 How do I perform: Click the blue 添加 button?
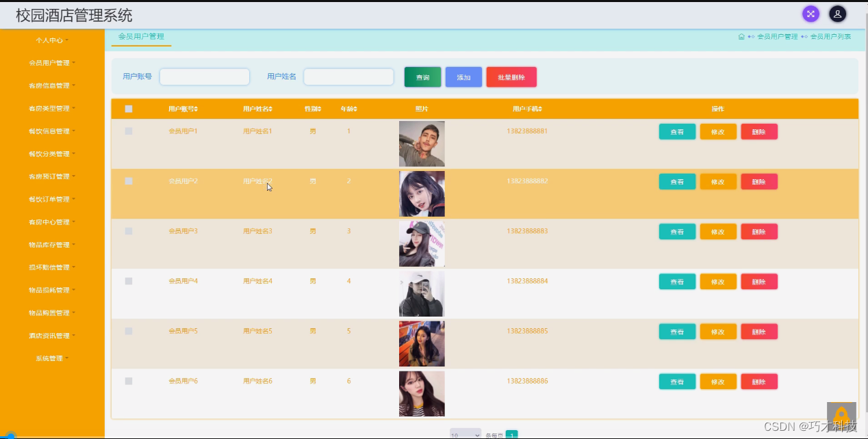point(464,77)
